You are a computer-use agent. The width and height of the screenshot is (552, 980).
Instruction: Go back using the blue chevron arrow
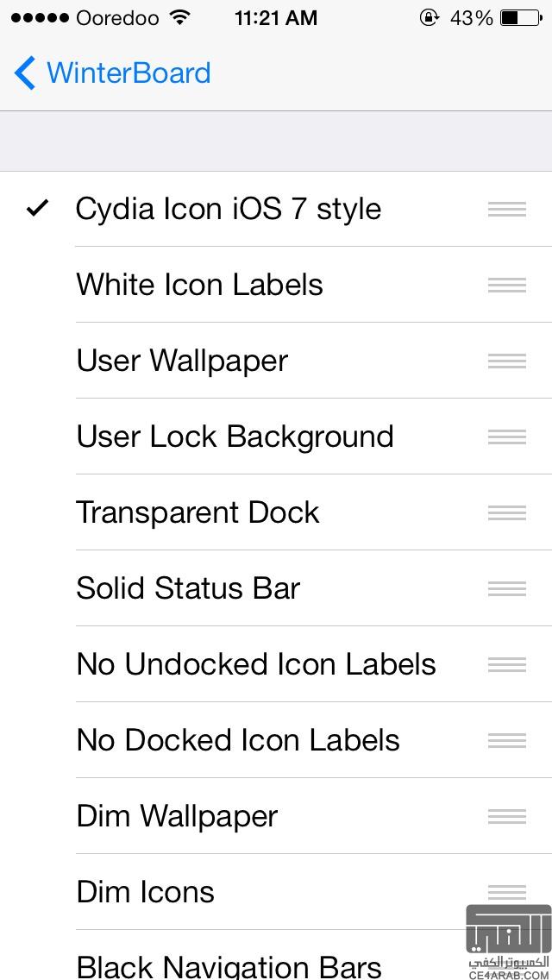click(25, 73)
